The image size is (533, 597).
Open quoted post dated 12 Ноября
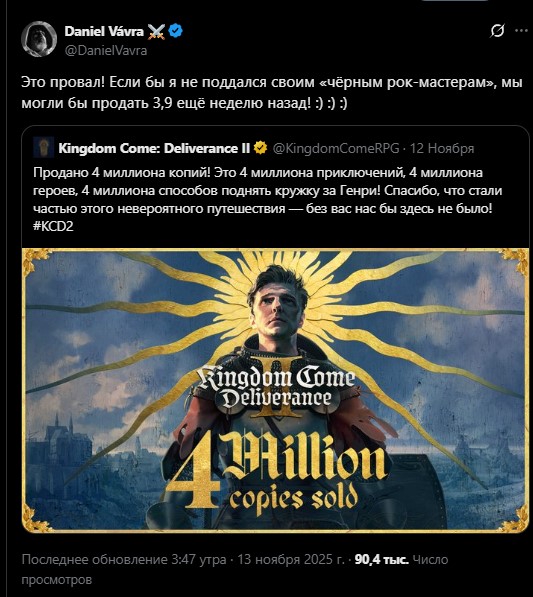pyautogui.click(x=442, y=148)
